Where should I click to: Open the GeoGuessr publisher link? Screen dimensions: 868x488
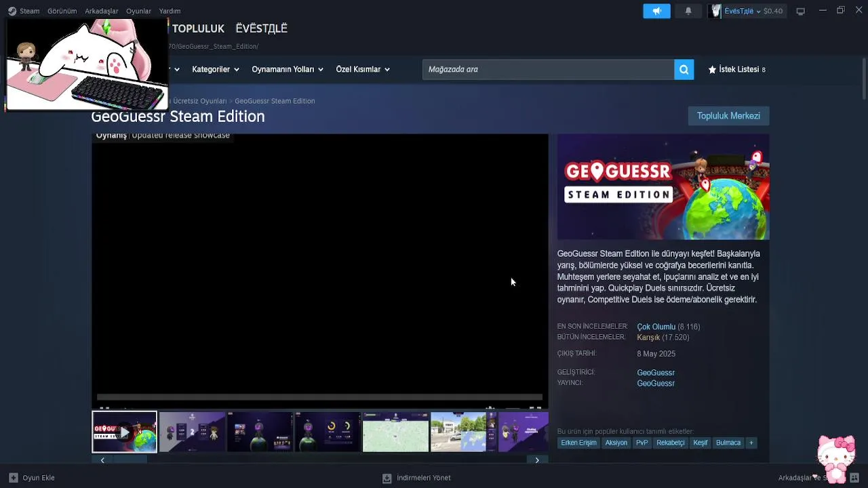[656, 383]
